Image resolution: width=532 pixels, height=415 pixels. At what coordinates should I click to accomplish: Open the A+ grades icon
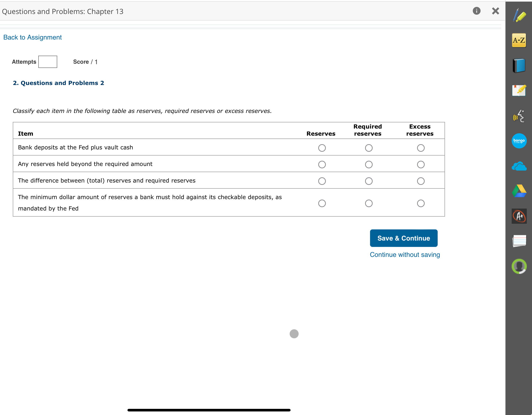519,216
